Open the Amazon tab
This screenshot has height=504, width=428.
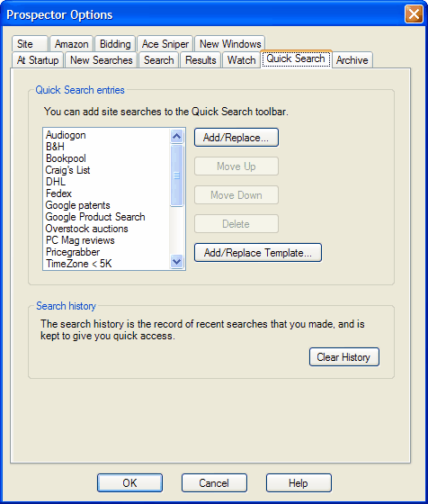click(71, 44)
